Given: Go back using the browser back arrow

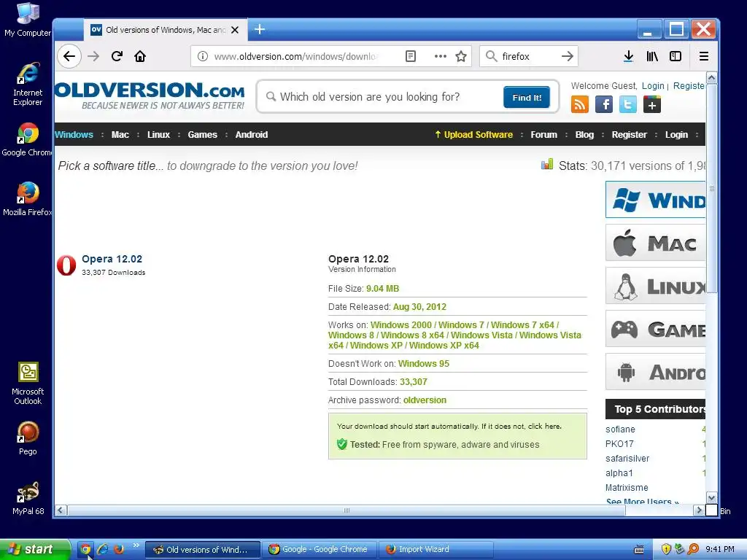Looking at the screenshot, I should [69, 56].
